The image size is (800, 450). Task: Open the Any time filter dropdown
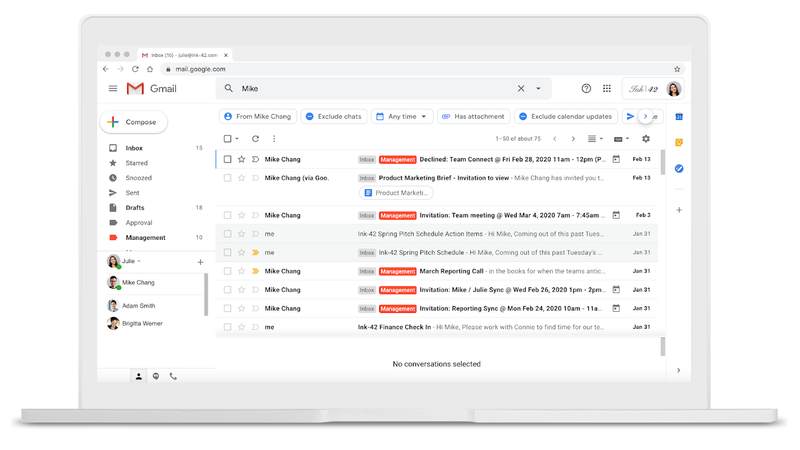pyautogui.click(x=402, y=116)
